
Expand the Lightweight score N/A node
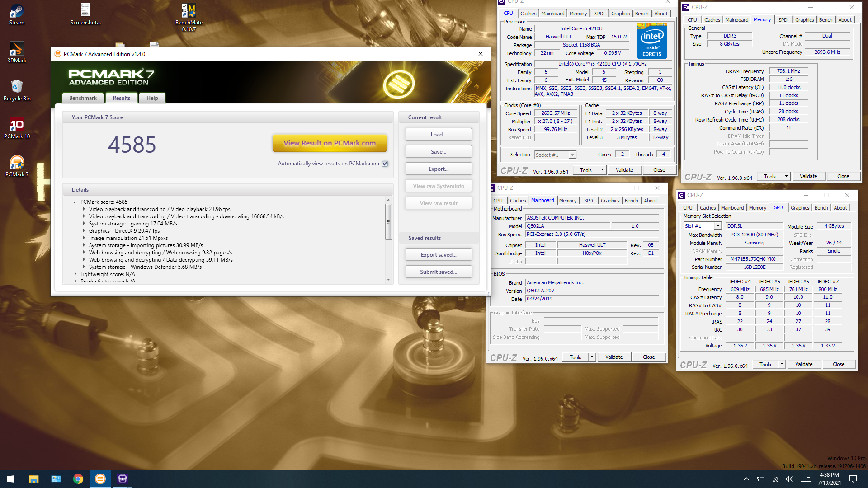pyautogui.click(x=75, y=274)
